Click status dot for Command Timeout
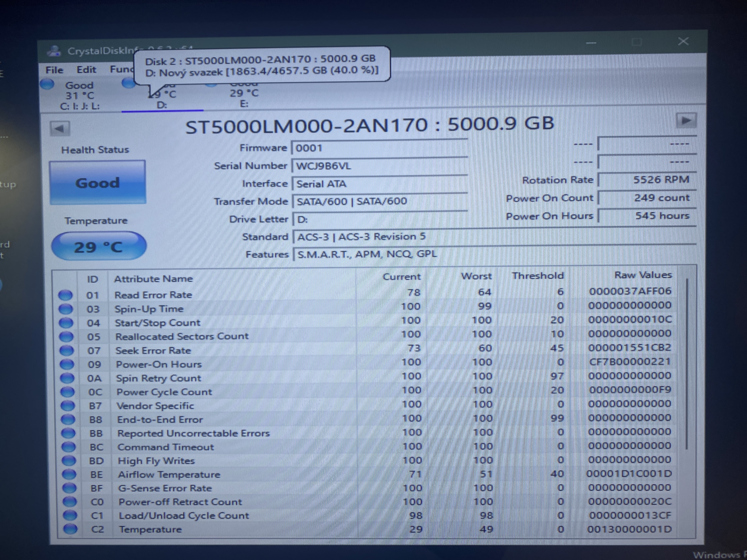The image size is (747, 560). click(x=69, y=447)
